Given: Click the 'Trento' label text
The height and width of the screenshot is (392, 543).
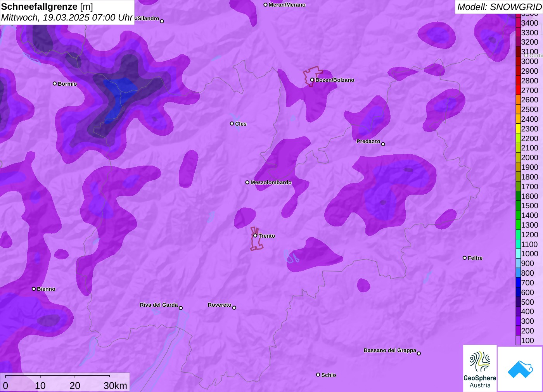Looking at the screenshot, I should pyautogui.click(x=267, y=236).
